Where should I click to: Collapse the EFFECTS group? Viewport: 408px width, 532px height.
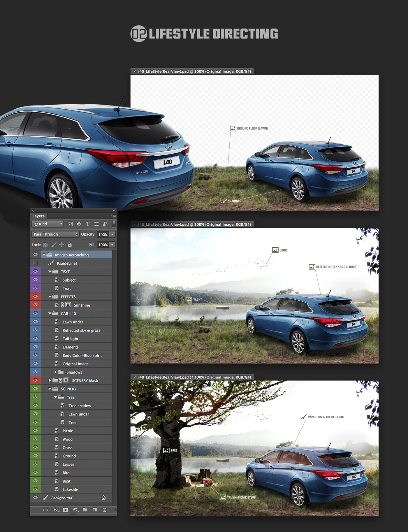pyautogui.click(x=50, y=297)
